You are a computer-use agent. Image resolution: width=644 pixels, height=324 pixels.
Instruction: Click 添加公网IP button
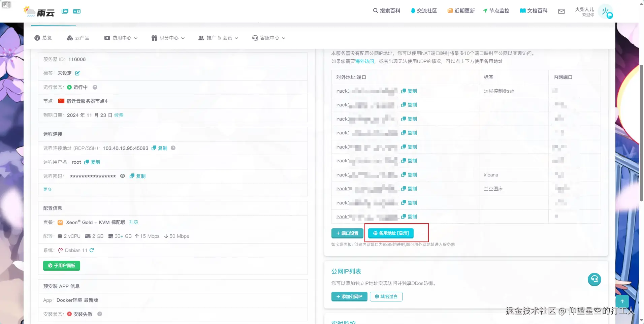pyautogui.click(x=349, y=297)
